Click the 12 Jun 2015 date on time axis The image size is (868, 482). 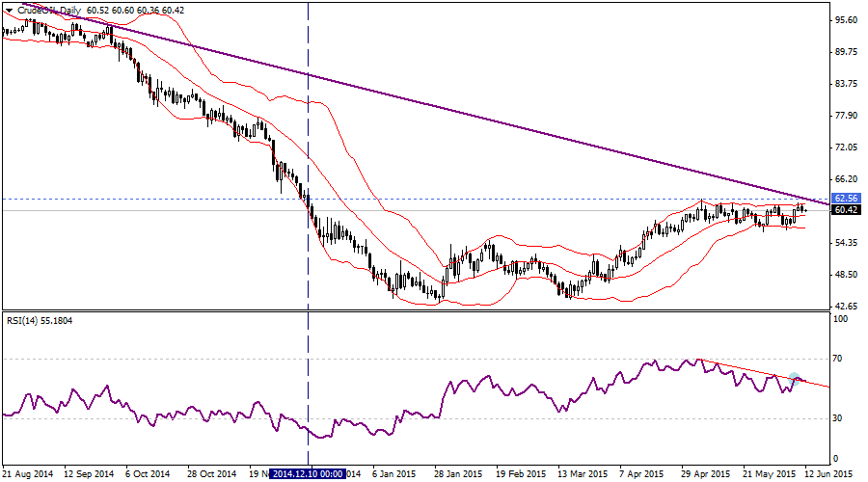[828, 474]
